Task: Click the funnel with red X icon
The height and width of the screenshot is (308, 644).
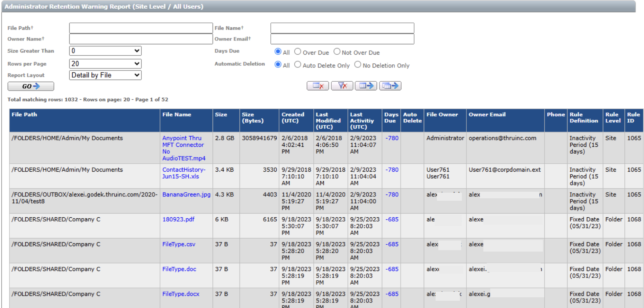Action: 342,86
